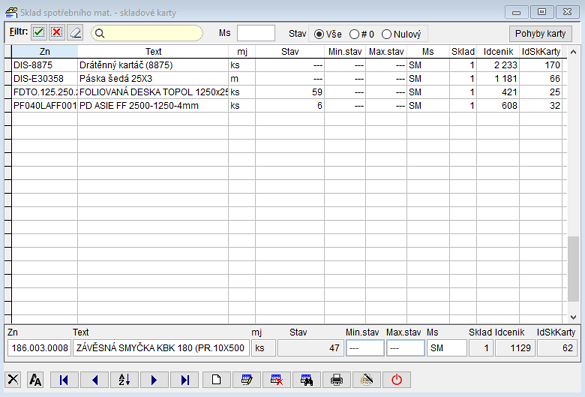Screen dimensions: 585x397
Task: Click the edit record icon with pencil
Action: tap(246, 380)
